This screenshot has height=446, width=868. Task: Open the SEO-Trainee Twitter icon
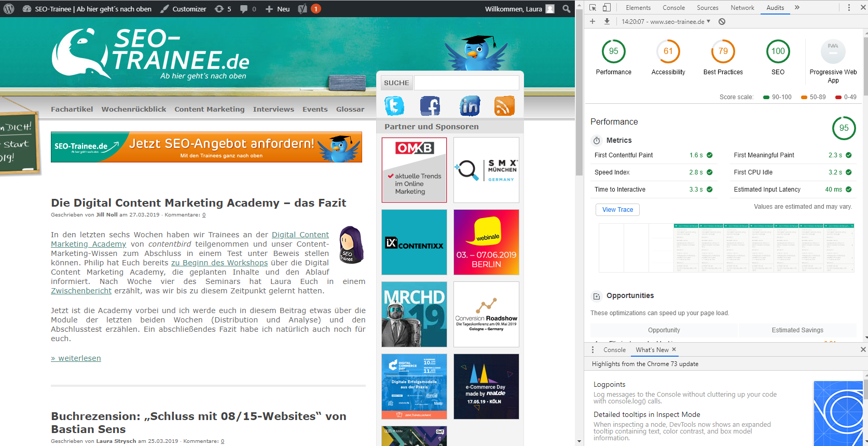pos(394,106)
